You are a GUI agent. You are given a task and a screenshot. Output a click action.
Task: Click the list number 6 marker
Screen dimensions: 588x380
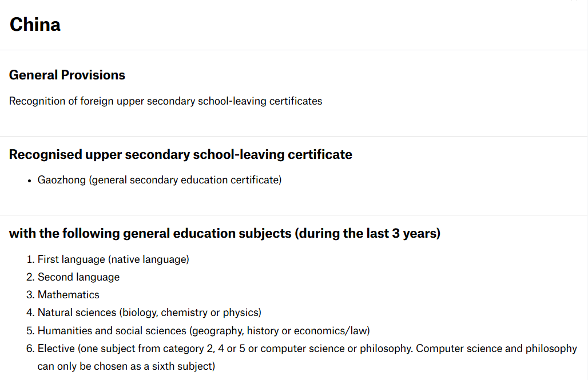(30, 349)
